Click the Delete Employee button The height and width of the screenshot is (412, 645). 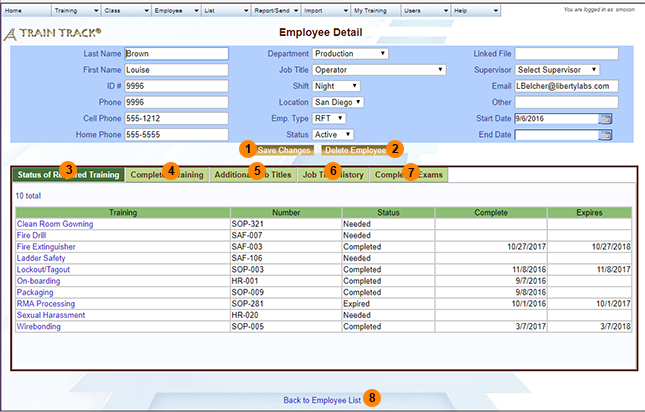coord(354,150)
